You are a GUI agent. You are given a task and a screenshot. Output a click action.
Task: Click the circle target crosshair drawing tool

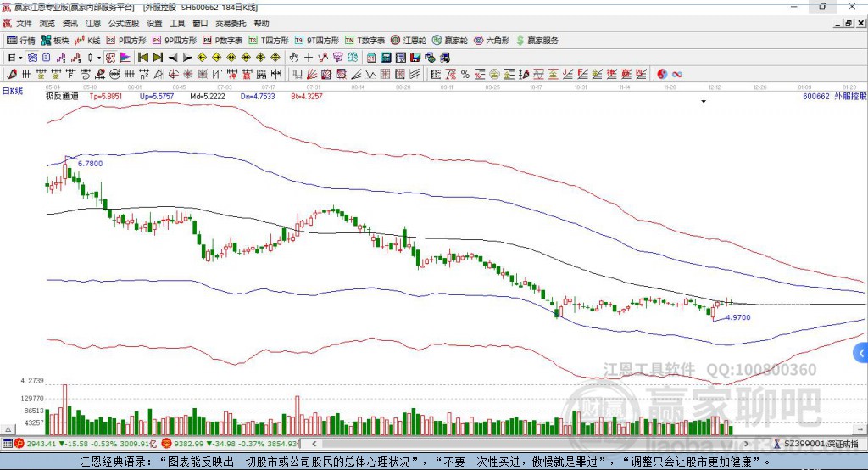pos(173,75)
